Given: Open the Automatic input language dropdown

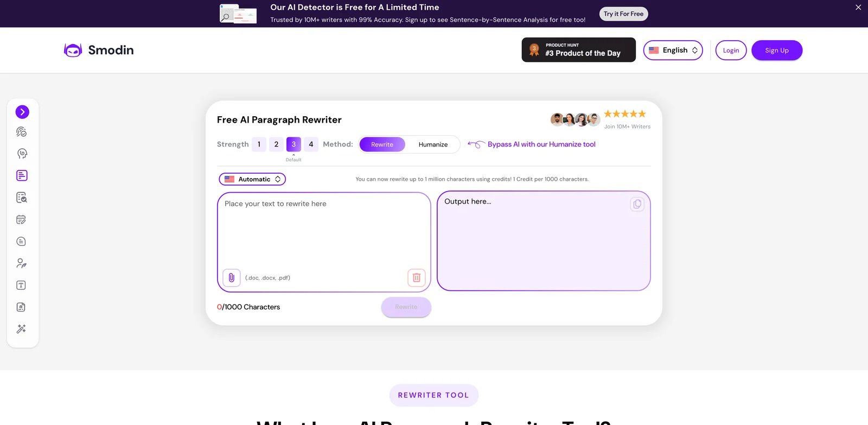Looking at the screenshot, I should pyautogui.click(x=252, y=179).
